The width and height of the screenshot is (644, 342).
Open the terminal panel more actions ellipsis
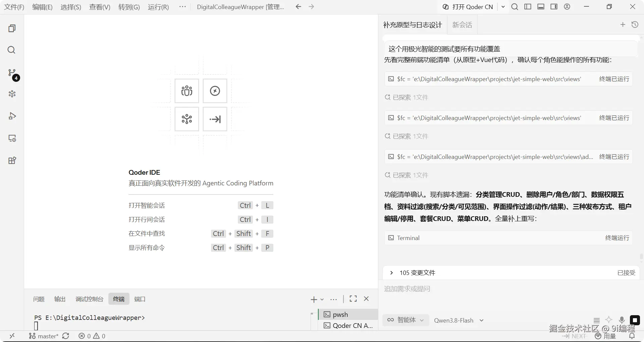coord(333,299)
